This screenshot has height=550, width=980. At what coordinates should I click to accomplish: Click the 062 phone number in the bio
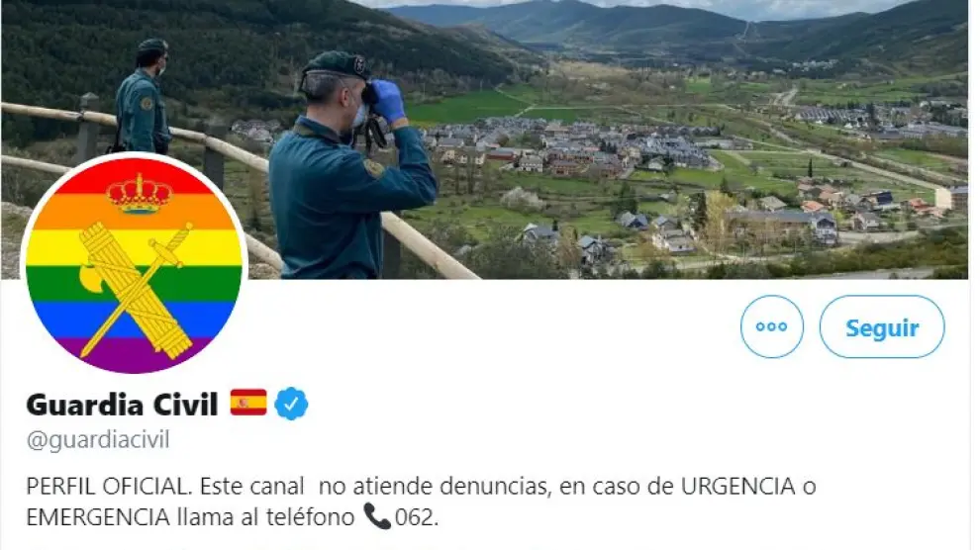point(416,517)
